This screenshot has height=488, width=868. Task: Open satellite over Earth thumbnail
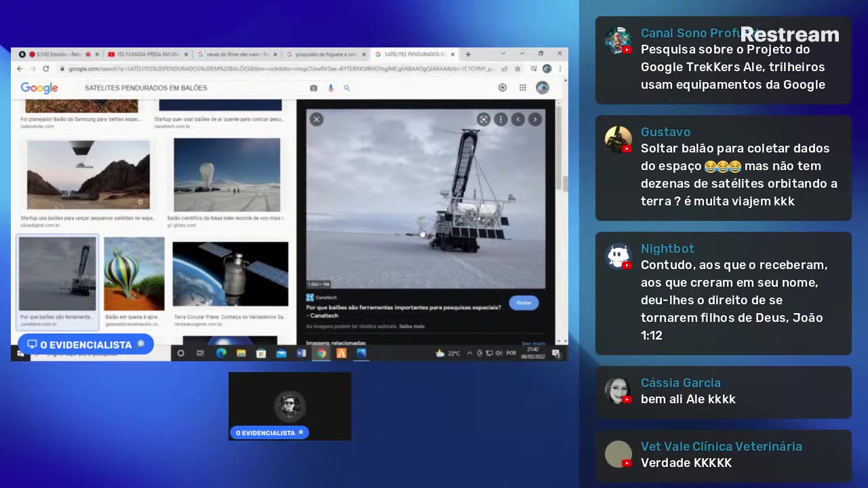pyautogui.click(x=231, y=274)
